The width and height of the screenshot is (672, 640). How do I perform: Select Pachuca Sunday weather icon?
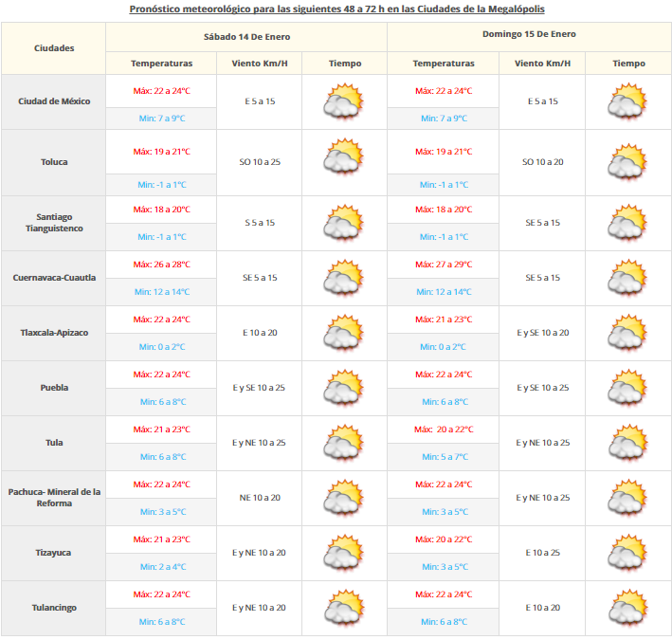627,498
